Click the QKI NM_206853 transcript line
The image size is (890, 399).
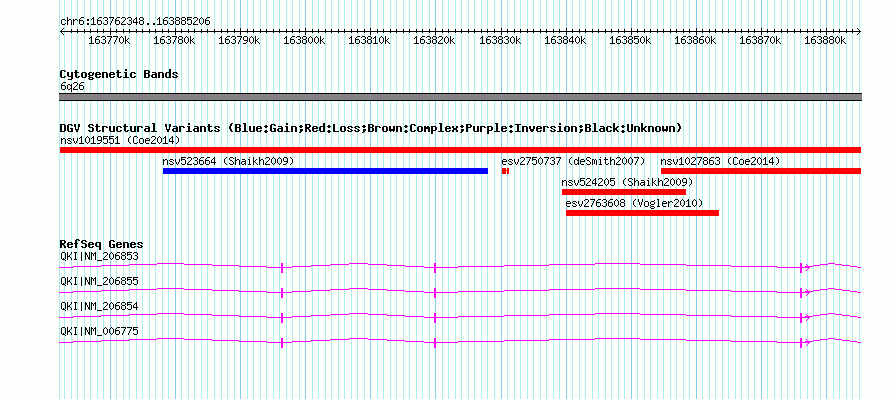[460, 266]
